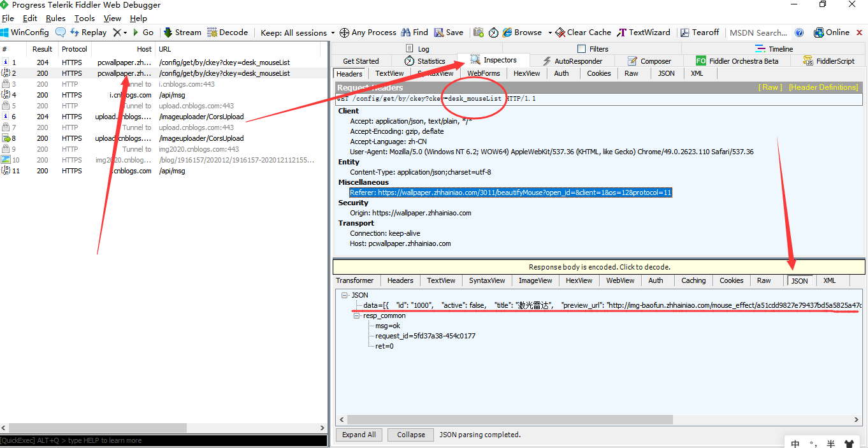This screenshot has height=448, width=868.
Task: Click the blue help question icon
Action: 799,33
